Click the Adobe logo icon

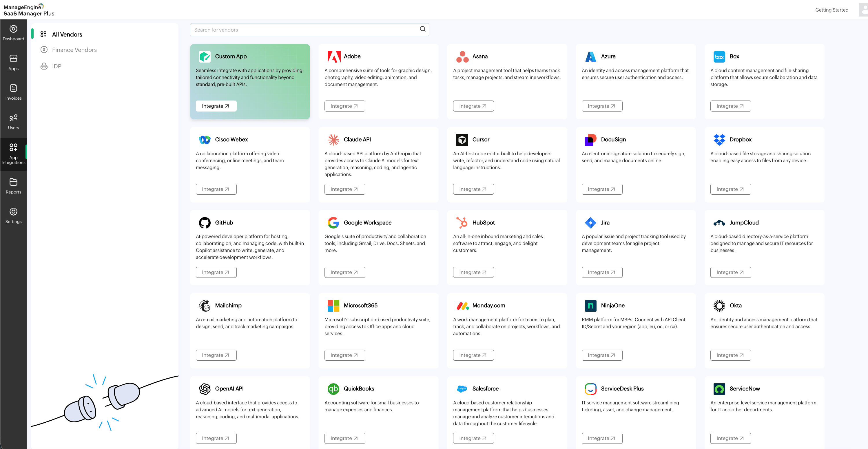point(333,56)
